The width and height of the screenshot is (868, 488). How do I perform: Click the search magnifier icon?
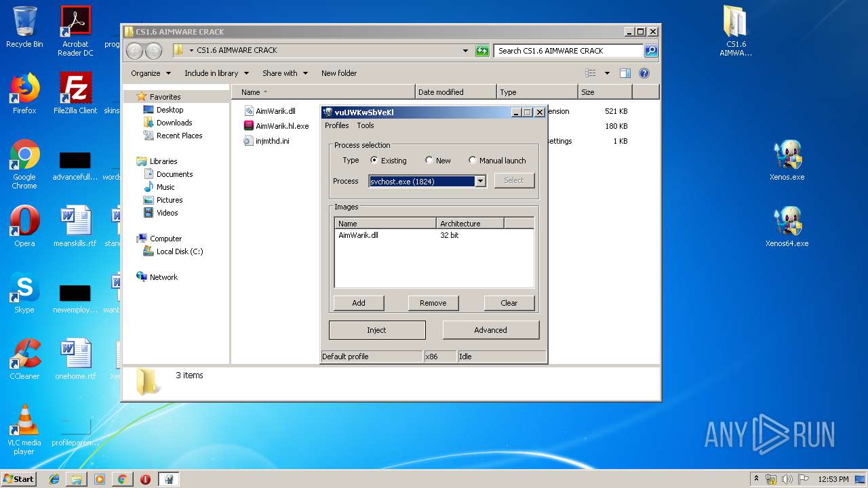(x=650, y=51)
